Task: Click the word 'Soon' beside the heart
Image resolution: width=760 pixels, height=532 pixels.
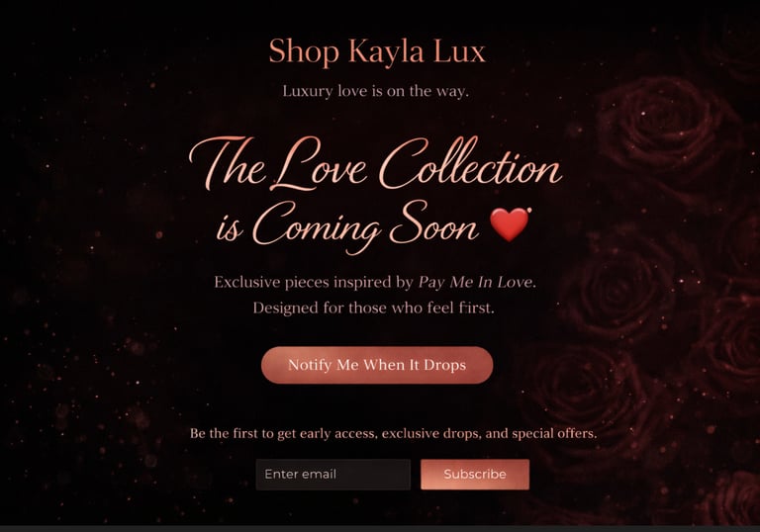Action: [x=433, y=223]
